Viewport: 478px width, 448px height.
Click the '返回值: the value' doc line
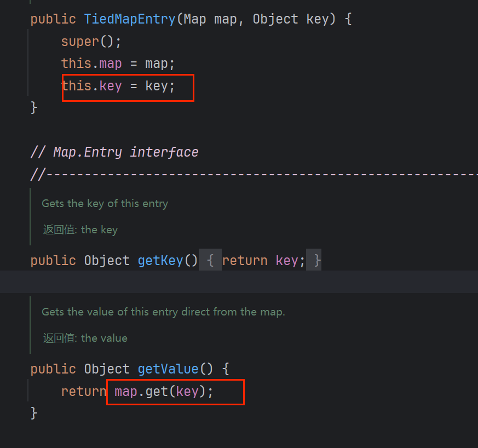(85, 338)
